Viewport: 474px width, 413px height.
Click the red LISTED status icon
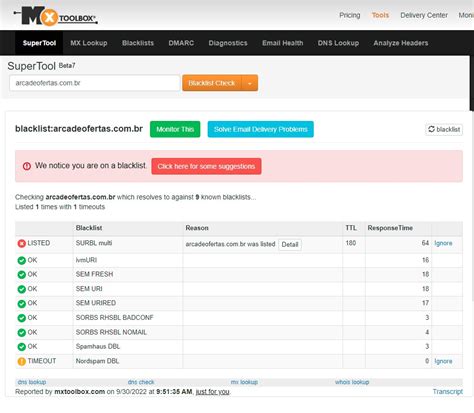coord(22,244)
